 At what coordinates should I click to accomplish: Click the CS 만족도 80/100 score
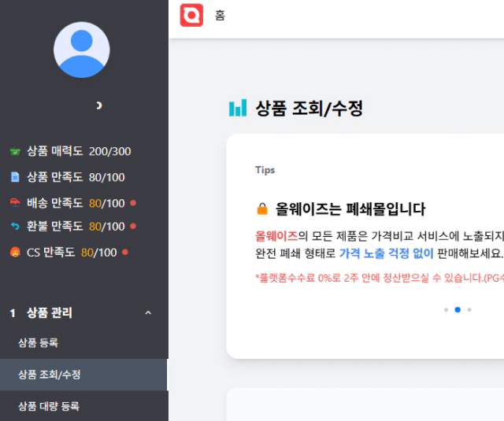[x=99, y=253]
